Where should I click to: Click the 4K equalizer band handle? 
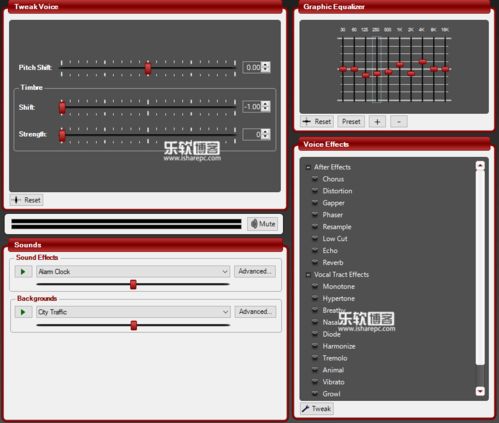(x=422, y=62)
